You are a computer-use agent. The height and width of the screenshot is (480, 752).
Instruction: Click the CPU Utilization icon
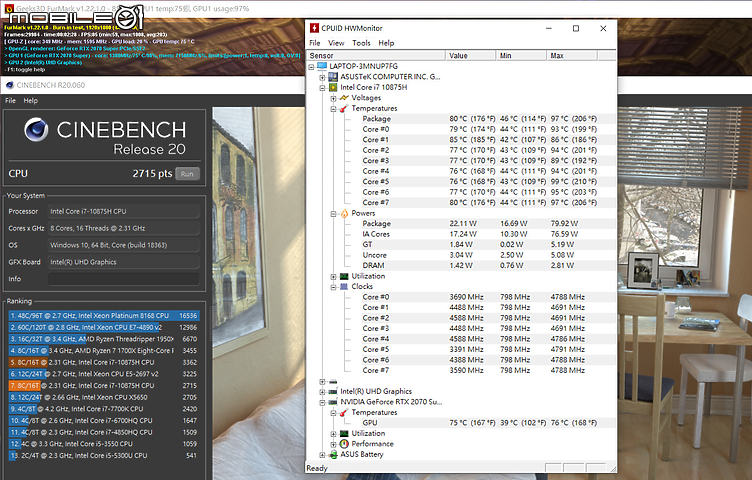344,276
